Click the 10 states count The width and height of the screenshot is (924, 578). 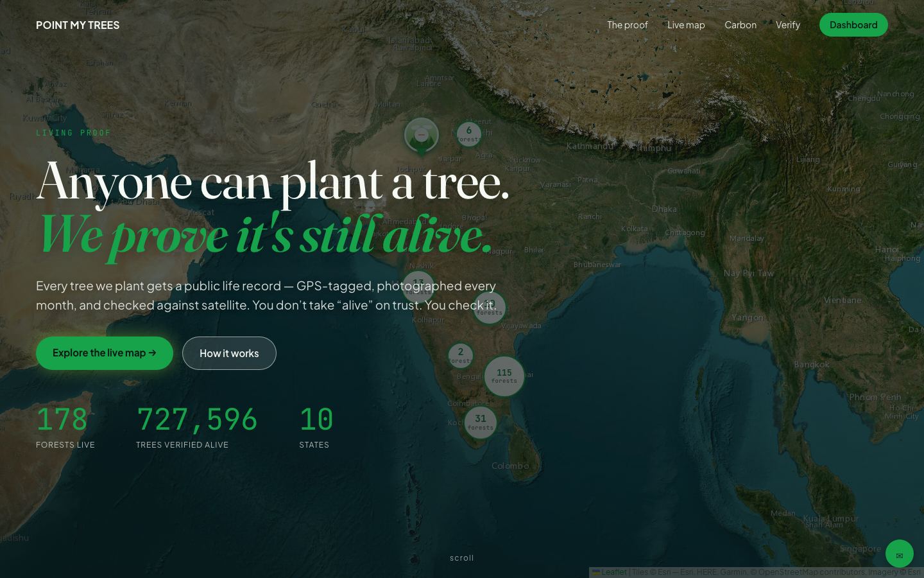[316, 419]
